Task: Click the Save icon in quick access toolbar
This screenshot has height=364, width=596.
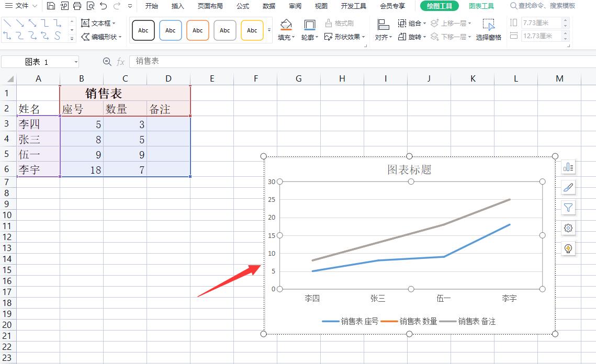Action: click(51, 6)
